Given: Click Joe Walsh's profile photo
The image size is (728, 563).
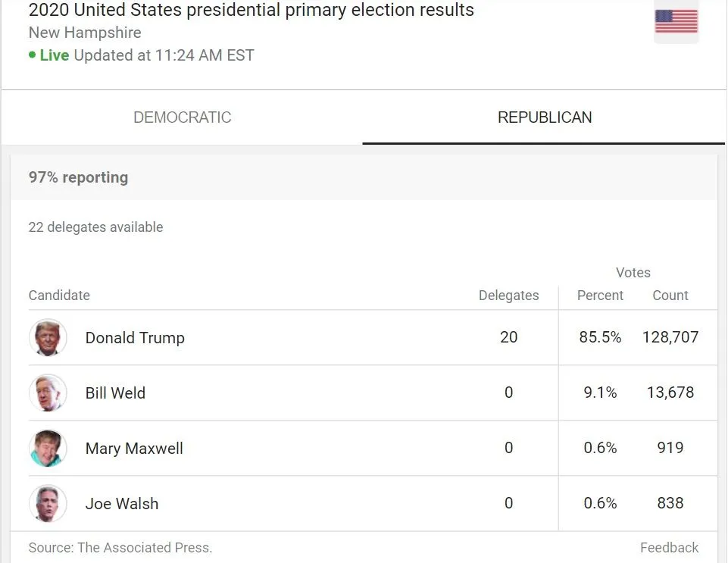Looking at the screenshot, I should [48, 503].
